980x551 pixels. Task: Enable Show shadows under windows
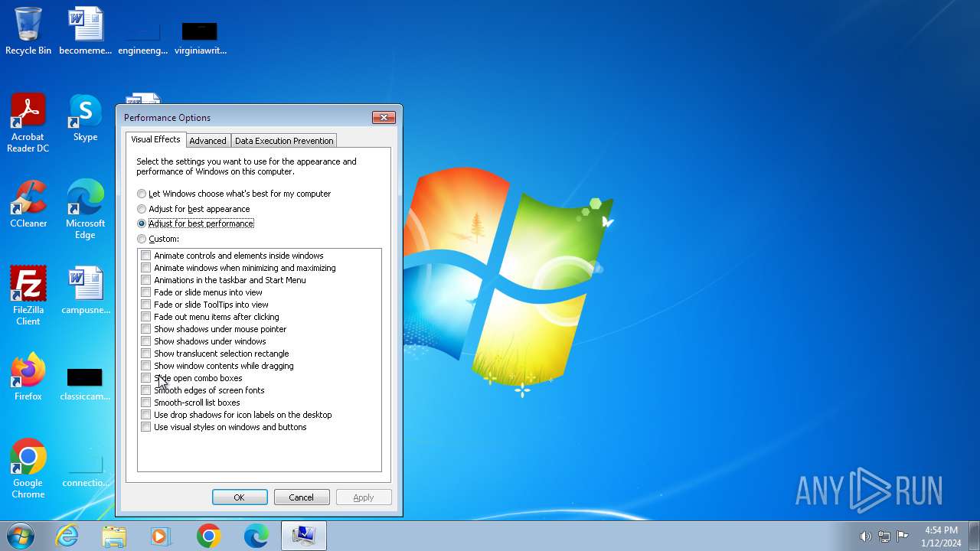pyautogui.click(x=146, y=341)
